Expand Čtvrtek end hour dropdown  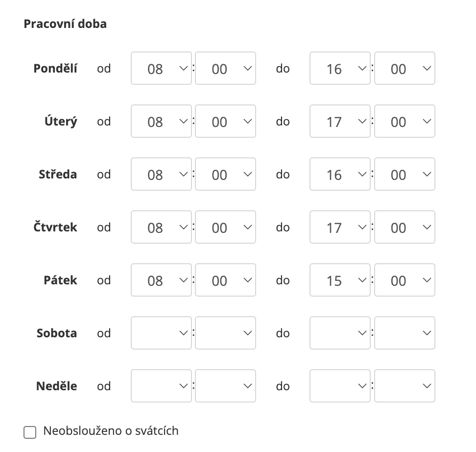pyautogui.click(x=340, y=227)
